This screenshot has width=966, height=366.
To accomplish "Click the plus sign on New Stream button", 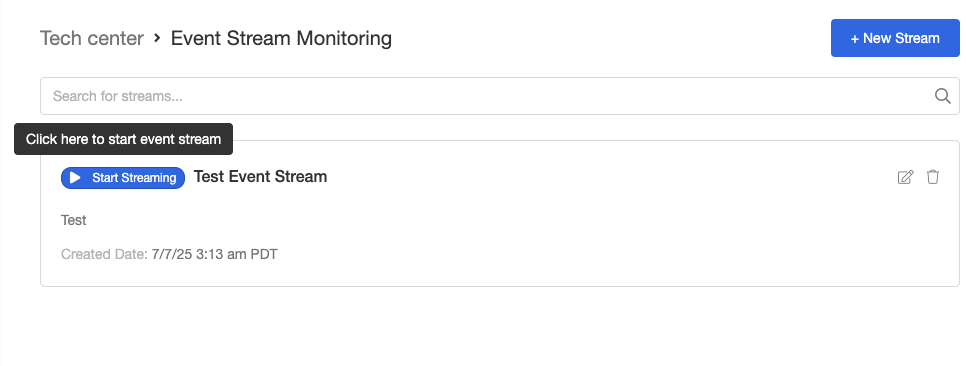I will tap(854, 38).
